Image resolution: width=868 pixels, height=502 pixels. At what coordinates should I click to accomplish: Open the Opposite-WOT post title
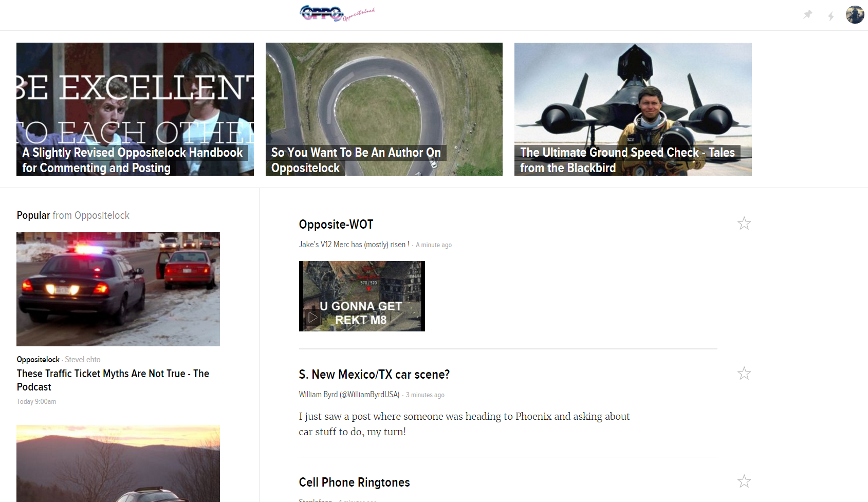[x=336, y=225]
